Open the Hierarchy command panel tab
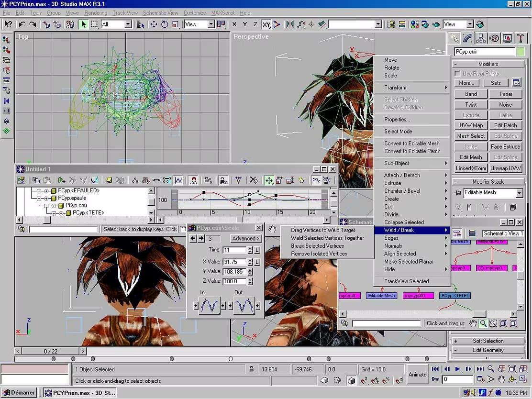Viewport: 532px width, 399px height. click(480, 38)
